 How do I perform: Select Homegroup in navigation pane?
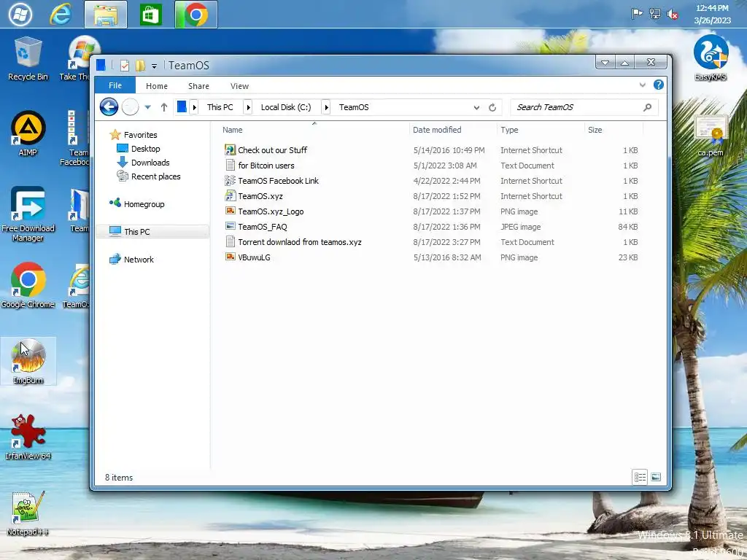pyautogui.click(x=144, y=204)
